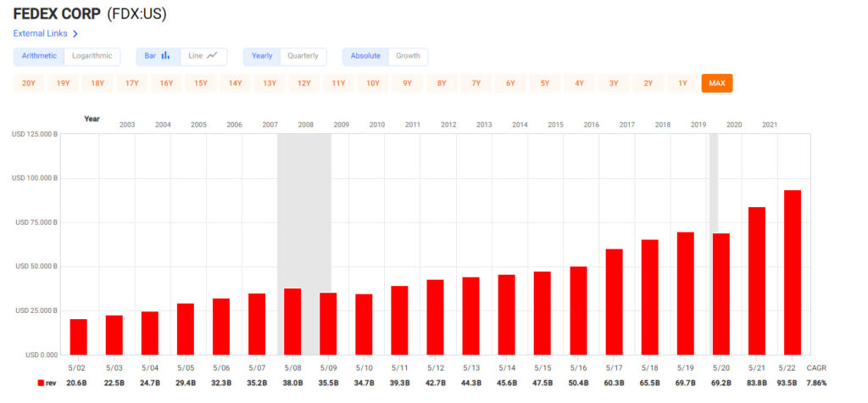868x403 pixels.
Task: Click the orange MAX range button
Action: point(717,83)
